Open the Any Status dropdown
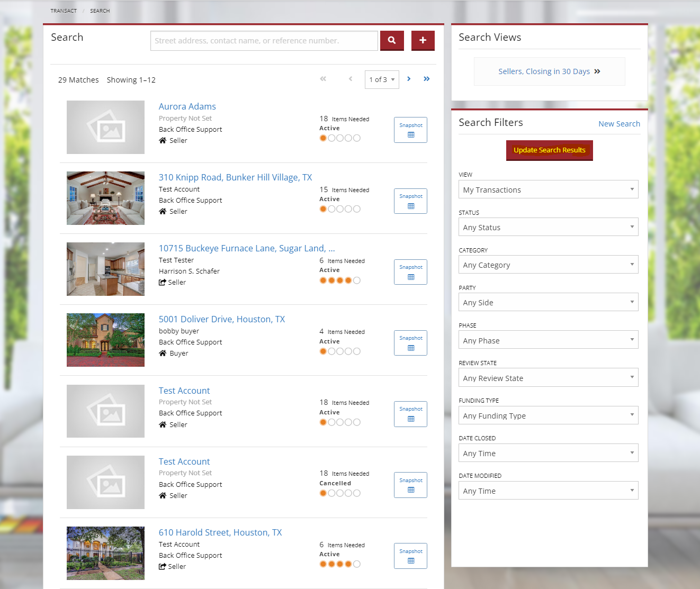Image resolution: width=700 pixels, height=589 pixels. point(548,226)
